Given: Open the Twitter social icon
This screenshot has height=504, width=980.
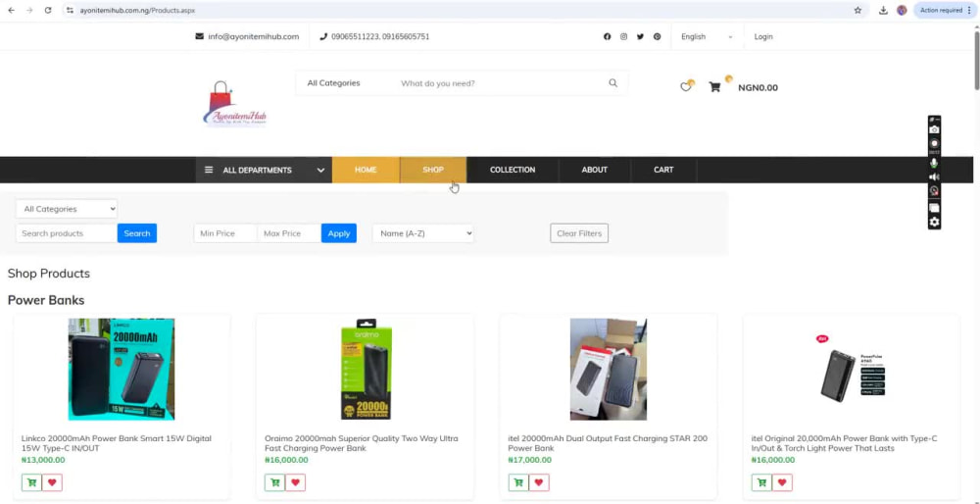Looking at the screenshot, I should click(x=640, y=37).
